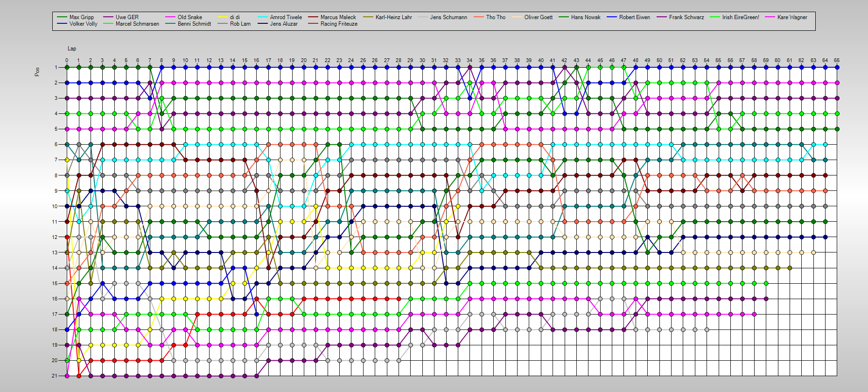Image resolution: width=868 pixels, height=392 pixels.
Task: Click the blue line swatch beside Volker Volly
Action: (x=62, y=24)
